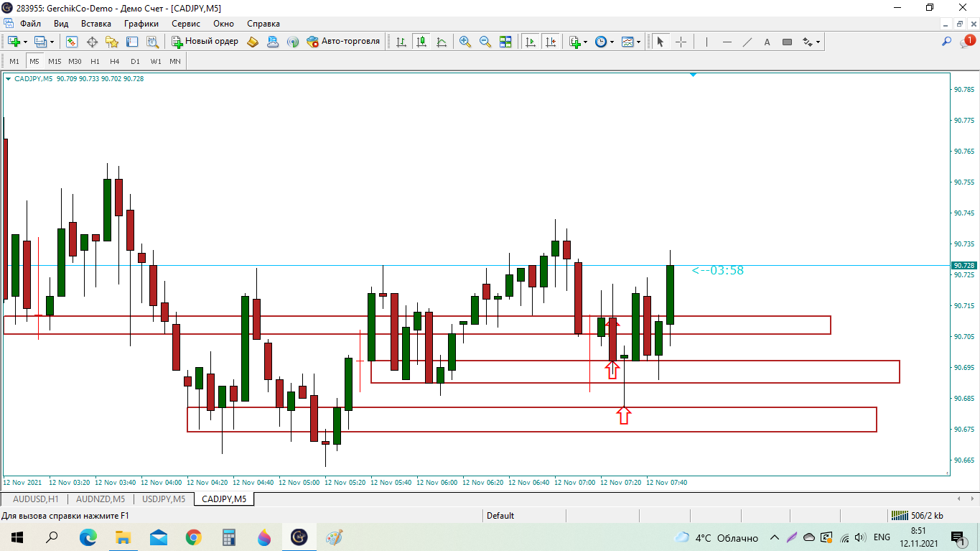The image size is (980, 551).
Task: Click the Новый ордер button
Action: (205, 42)
